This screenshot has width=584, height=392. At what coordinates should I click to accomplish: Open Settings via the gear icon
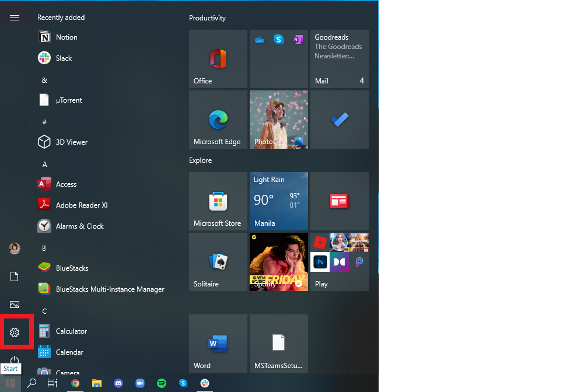[15, 332]
